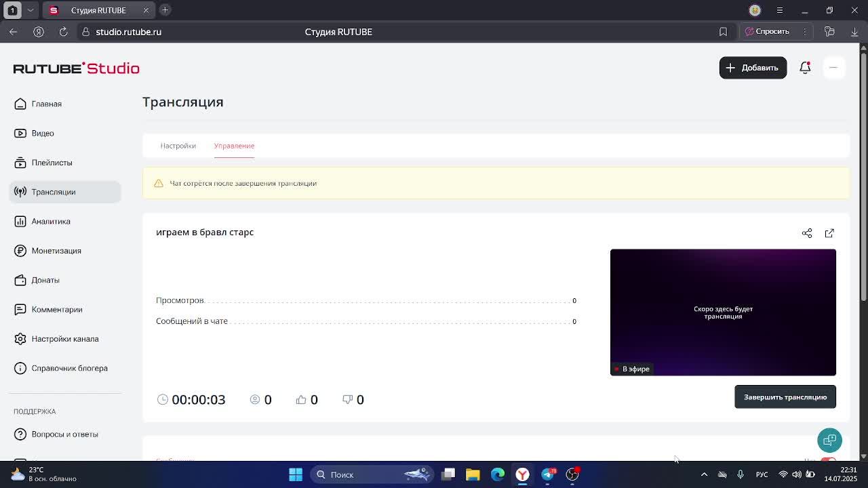
Task: Open the browser main menu
Action: click(780, 10)
